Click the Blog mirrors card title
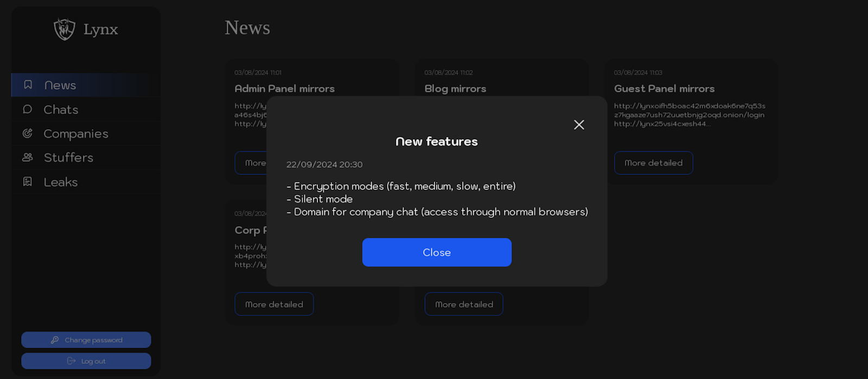868x379 pixels. coord(455,89)
